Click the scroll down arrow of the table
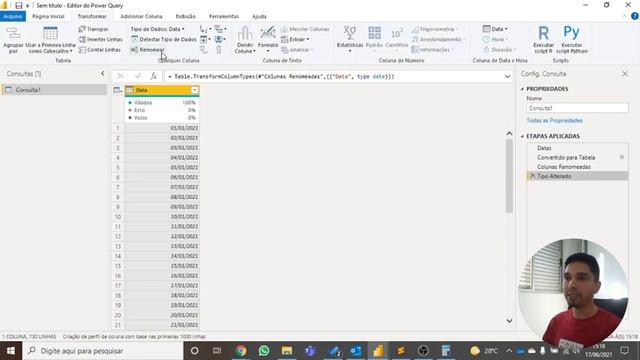Image resolution: width=640 pixels, height=360 pixels. pos(509,321)
